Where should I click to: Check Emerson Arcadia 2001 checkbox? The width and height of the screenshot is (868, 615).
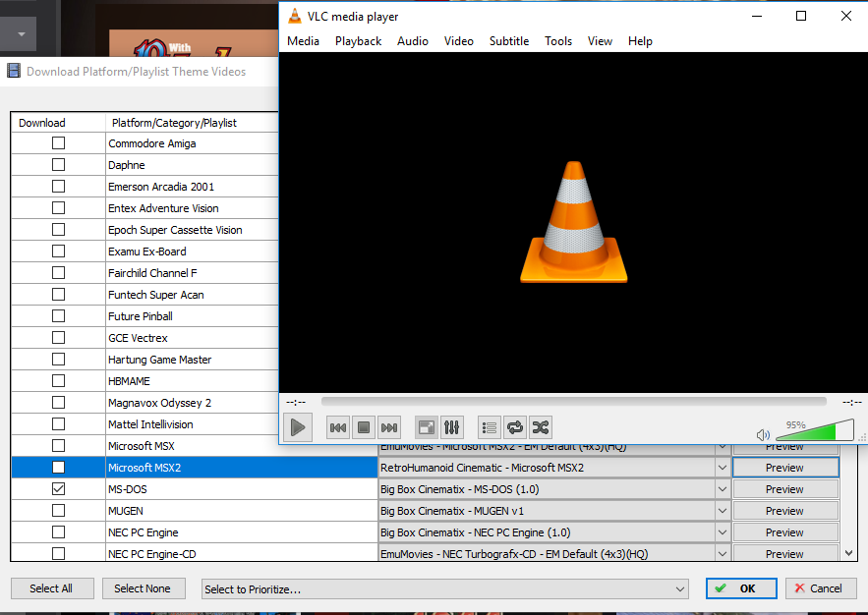click(58, 187)
